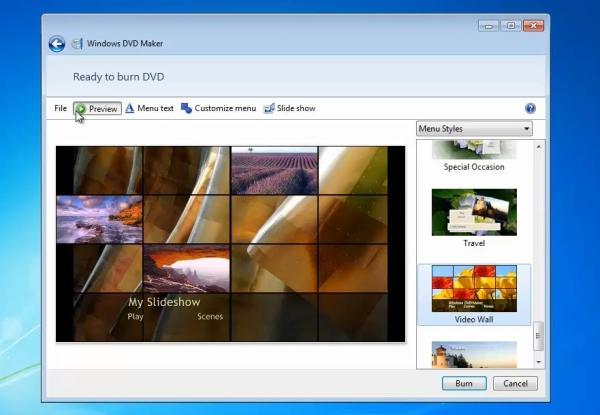Image resolution: width=600 pixels, height=415 pixels.
Task: Click the Customize menu icon
Action: [x=186, y=108]
